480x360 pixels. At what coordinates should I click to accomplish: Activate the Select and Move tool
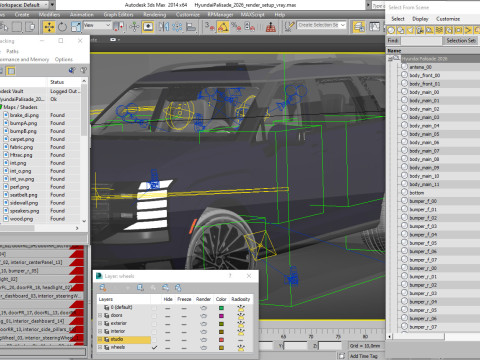[x=49, y=27]
